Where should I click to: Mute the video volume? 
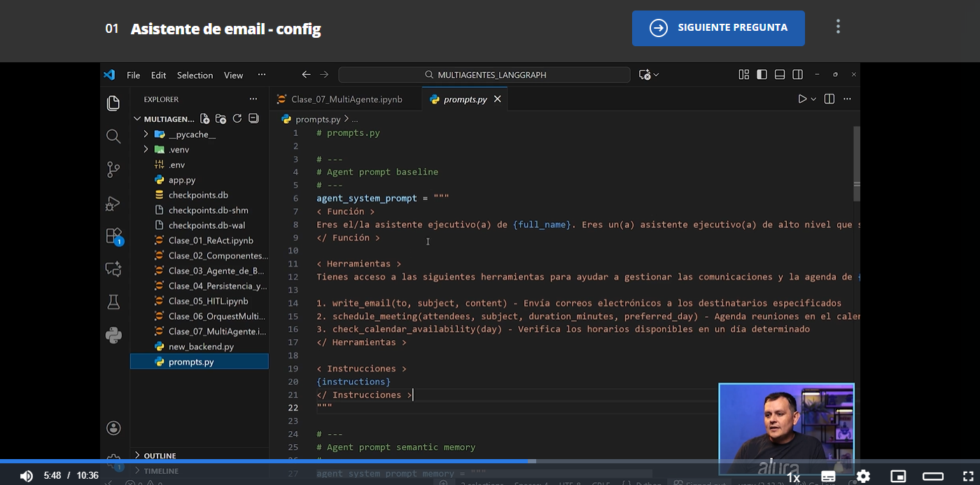point(26,476)
